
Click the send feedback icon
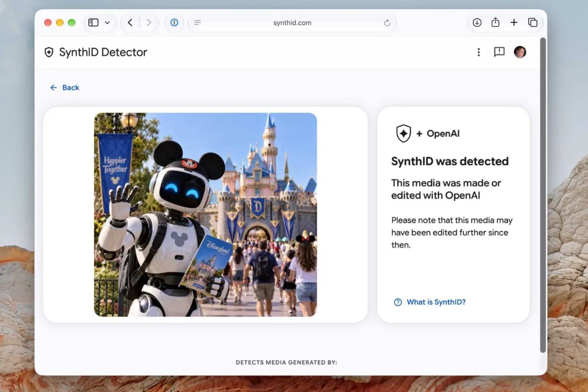point(499,52)
